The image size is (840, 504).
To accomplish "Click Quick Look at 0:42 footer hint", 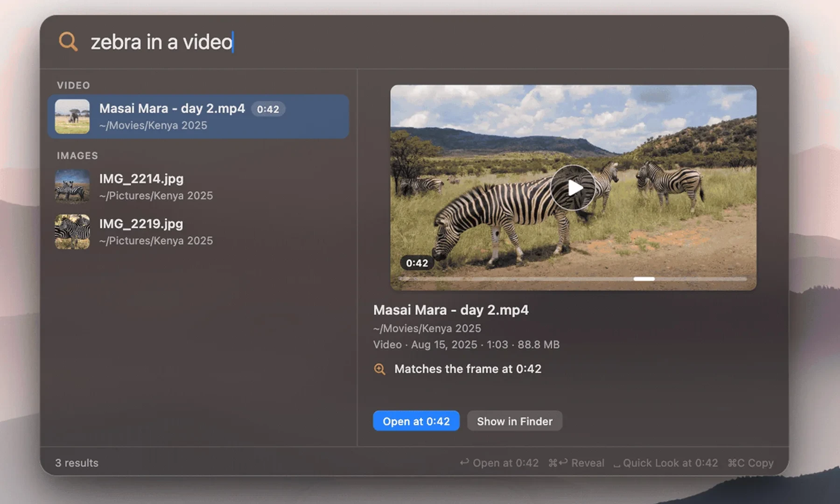I will pos(666,463).
